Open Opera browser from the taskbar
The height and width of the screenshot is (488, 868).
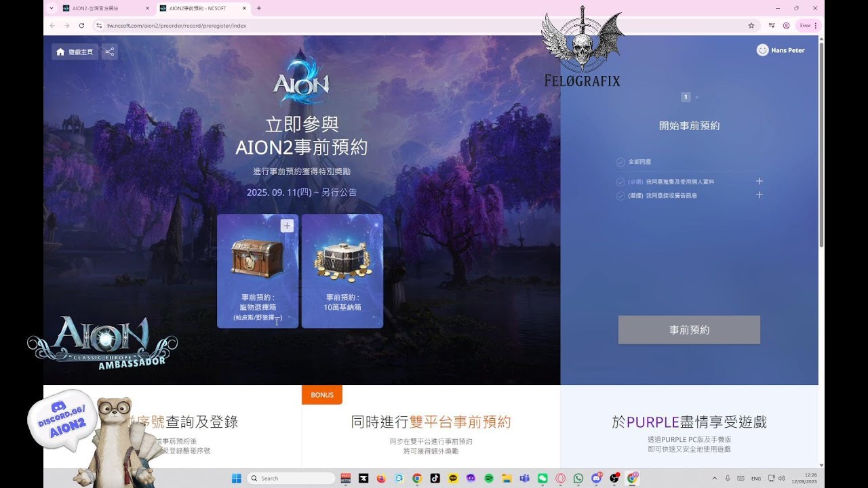[561, 479]
